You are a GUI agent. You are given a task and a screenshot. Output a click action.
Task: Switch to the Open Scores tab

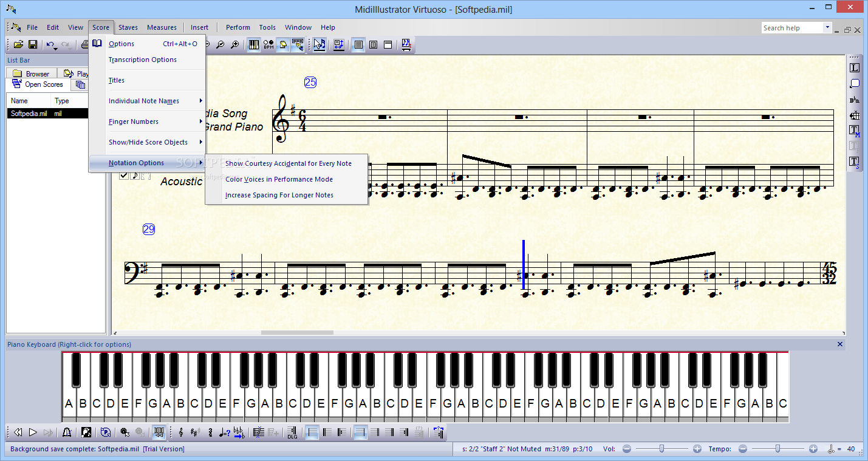click(38, 84)
